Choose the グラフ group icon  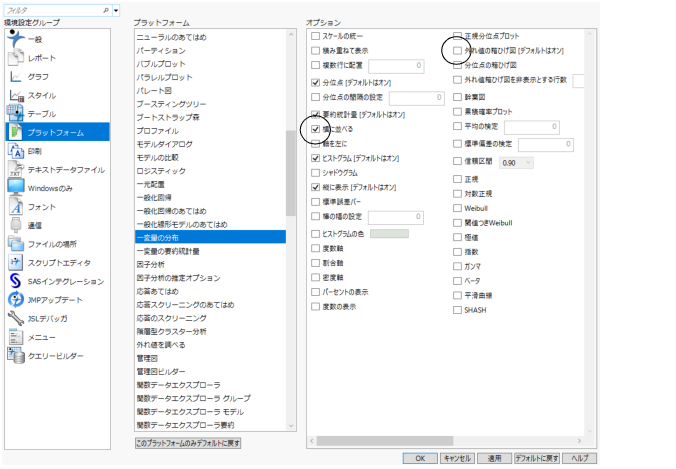coord(16,76)
